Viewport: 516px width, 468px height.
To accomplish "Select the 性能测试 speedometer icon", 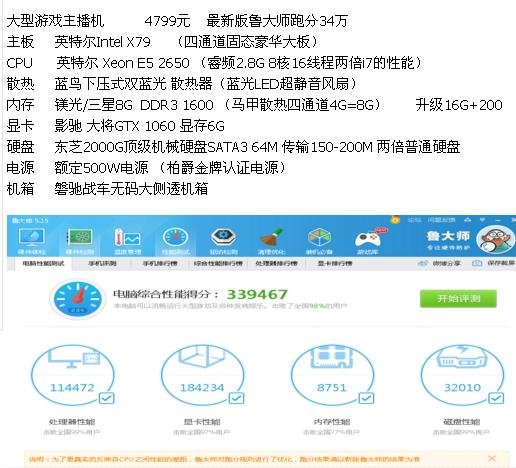I will pyautogui.click(x=175, y=237).
